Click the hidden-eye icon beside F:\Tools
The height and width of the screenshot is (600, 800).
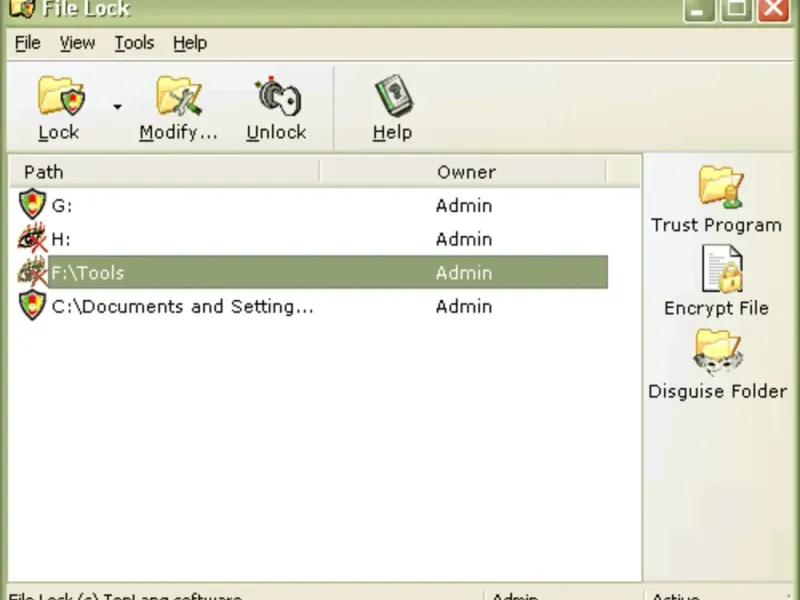32,271
